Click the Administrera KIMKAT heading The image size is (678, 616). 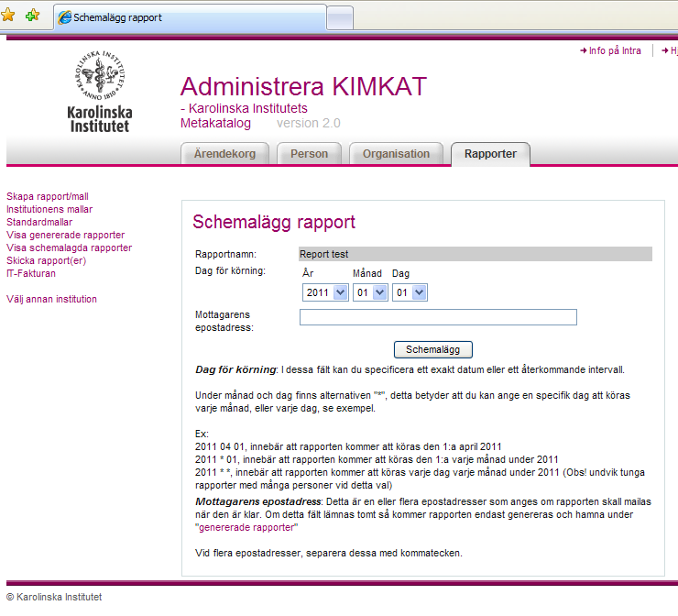pyautogui.click(x=303, y=86)
